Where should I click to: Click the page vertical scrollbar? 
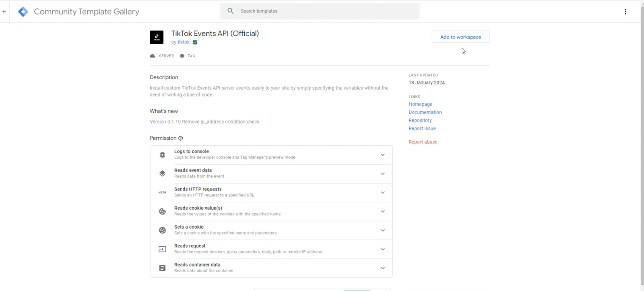point(642,145)
